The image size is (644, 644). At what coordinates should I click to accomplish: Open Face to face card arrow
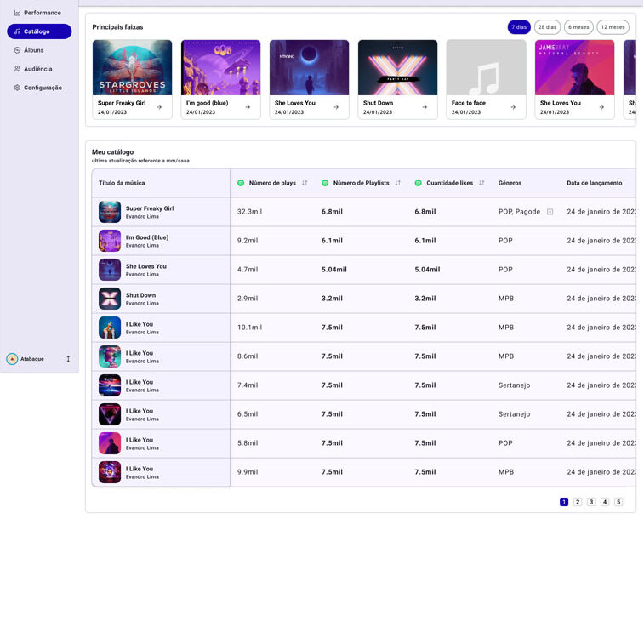tap(513, 107)
